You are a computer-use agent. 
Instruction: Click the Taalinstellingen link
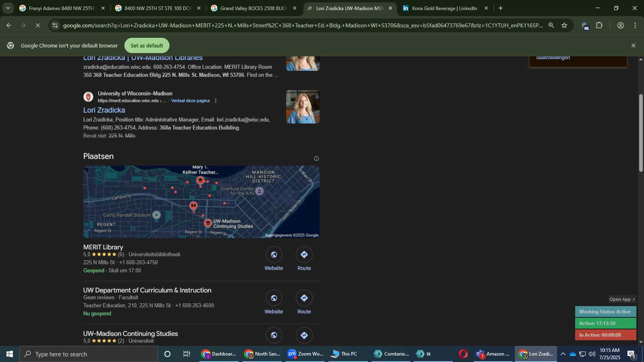tap(553, 58)
